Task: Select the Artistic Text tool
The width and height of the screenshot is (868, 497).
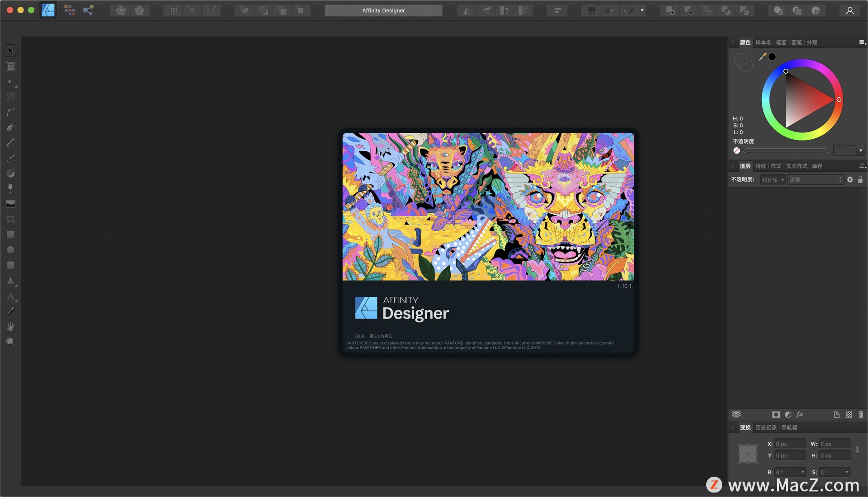Action: tap(11, 296)
